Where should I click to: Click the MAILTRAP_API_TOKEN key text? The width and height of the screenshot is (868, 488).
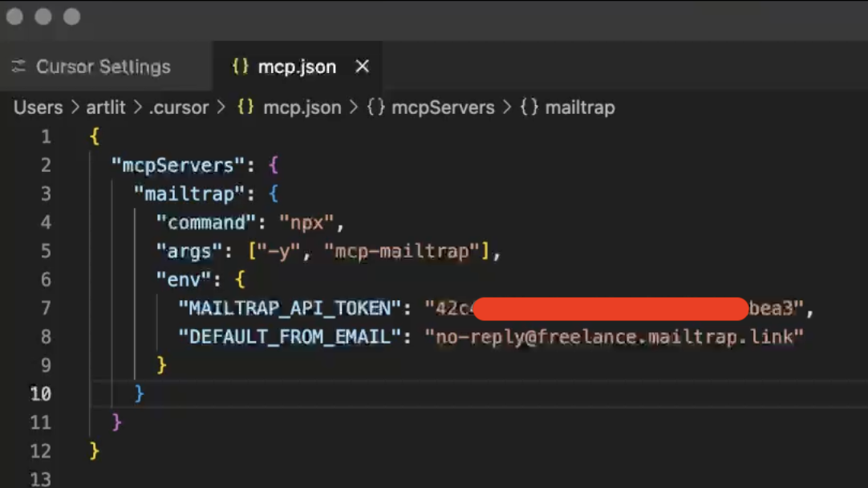click(x=289, y=308)
